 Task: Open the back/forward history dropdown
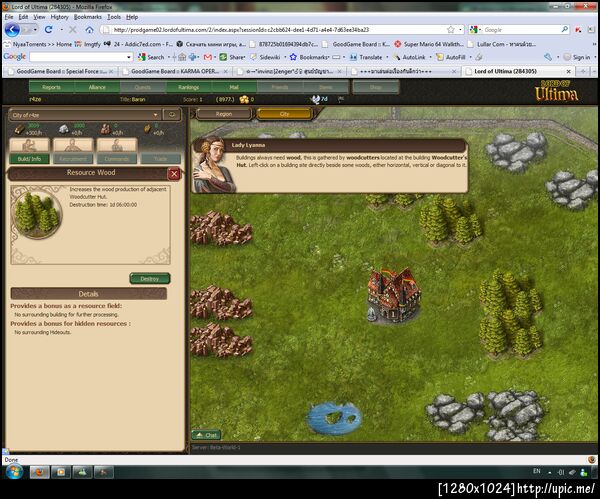[35, 30]
